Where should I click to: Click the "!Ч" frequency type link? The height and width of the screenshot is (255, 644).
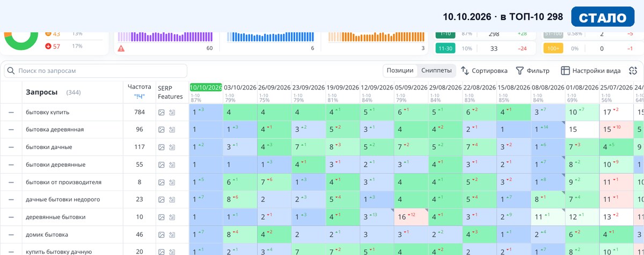(x=139, y=96)
